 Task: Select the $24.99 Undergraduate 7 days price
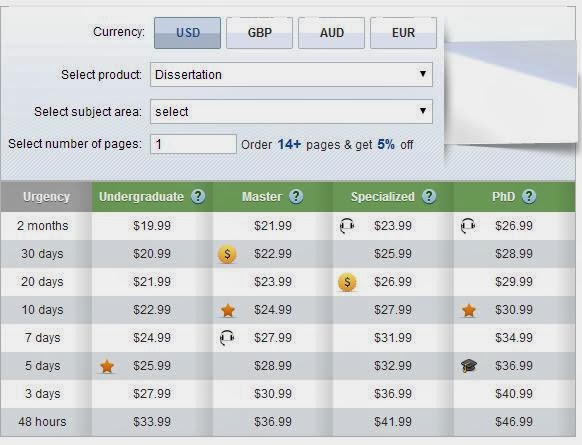152,338
